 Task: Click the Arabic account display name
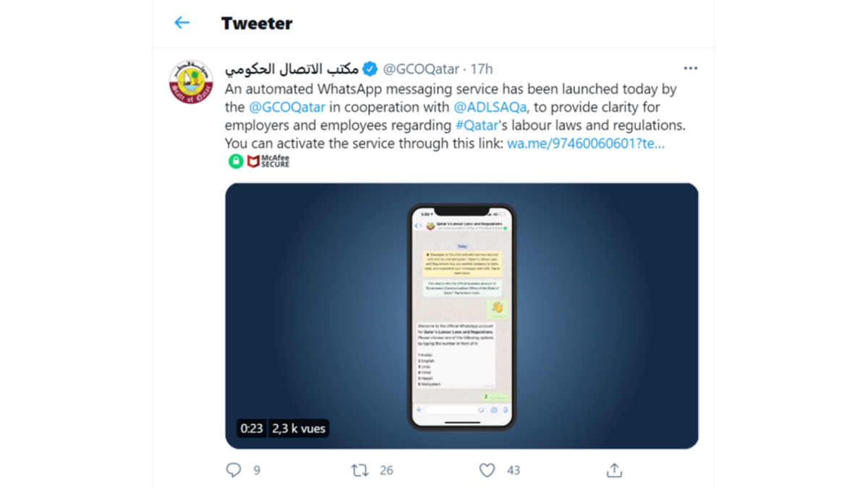(292, 69)
